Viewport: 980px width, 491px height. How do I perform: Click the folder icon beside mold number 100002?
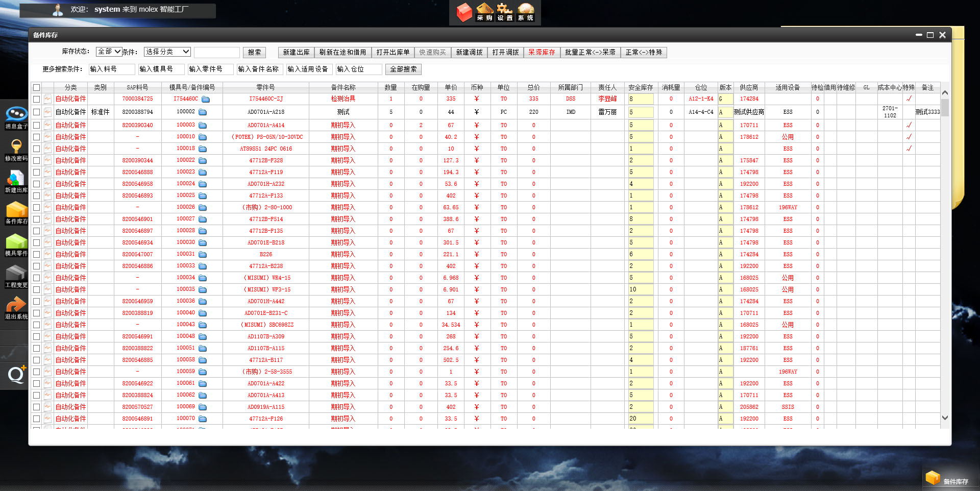(203, 112)
